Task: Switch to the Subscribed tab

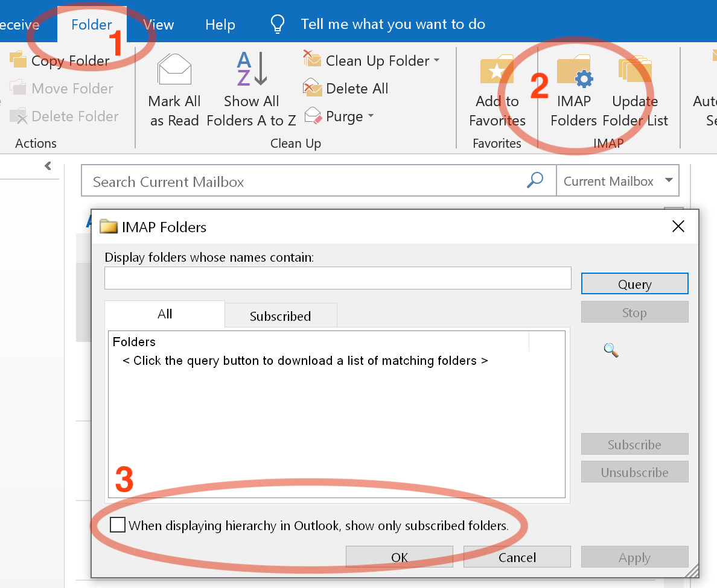Action: 280,315
